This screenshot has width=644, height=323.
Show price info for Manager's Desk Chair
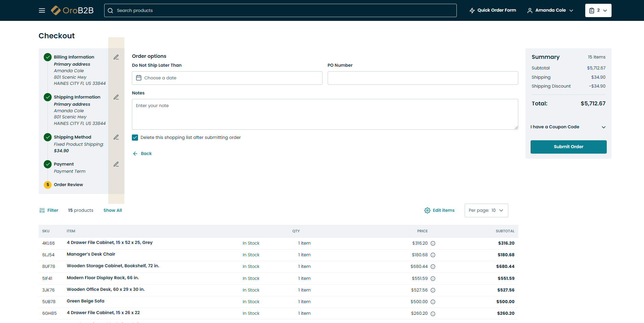[x=433, y=255]
